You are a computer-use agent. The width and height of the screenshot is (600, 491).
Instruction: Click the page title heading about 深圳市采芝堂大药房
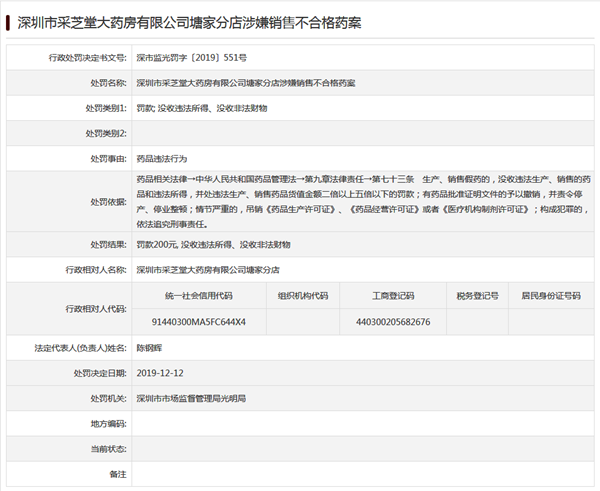click(189, 23)
